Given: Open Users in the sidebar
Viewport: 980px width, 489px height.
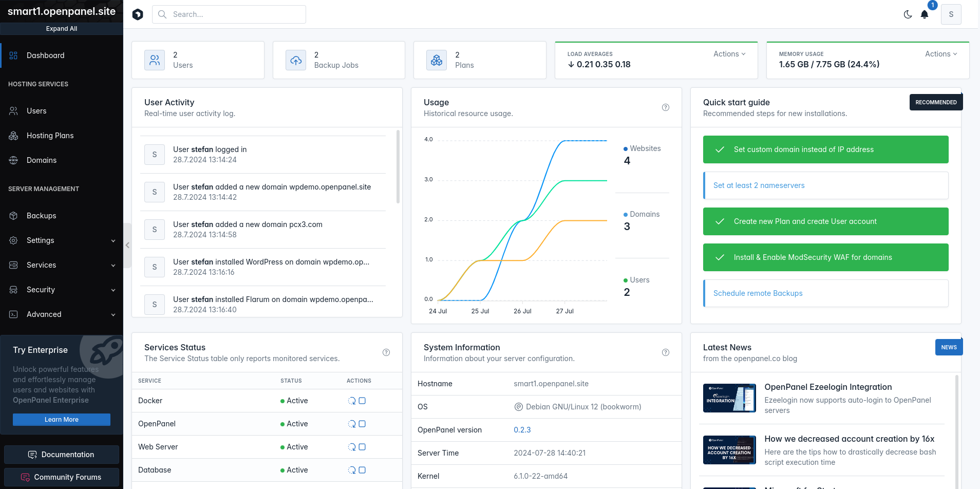Looking at the screenshot, I should coord(62,111).
